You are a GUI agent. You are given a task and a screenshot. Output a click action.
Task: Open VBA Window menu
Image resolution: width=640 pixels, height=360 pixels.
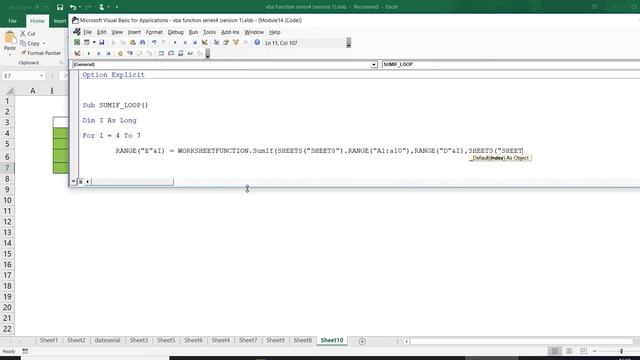coord(254,32)
